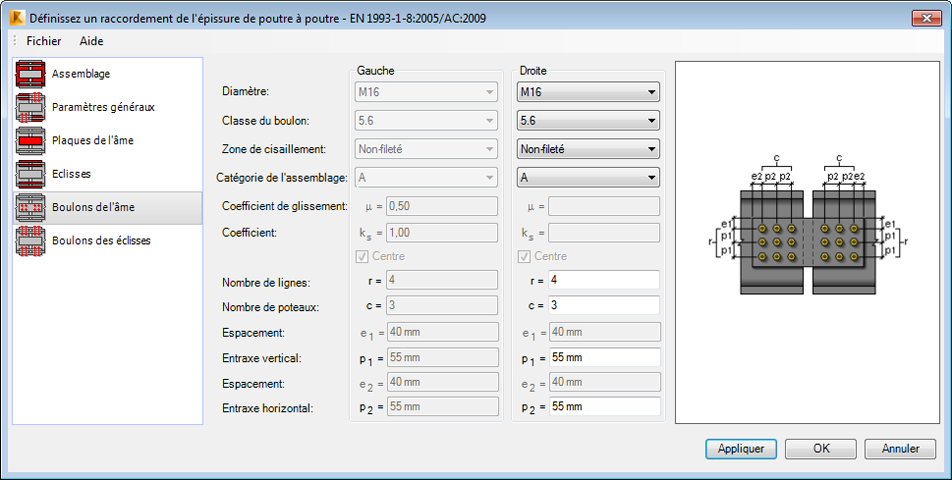Image resolution: width=952 pixels, height=480 pixels.
Task: Cancel with the Annuler button
Action: click(900, 449)
